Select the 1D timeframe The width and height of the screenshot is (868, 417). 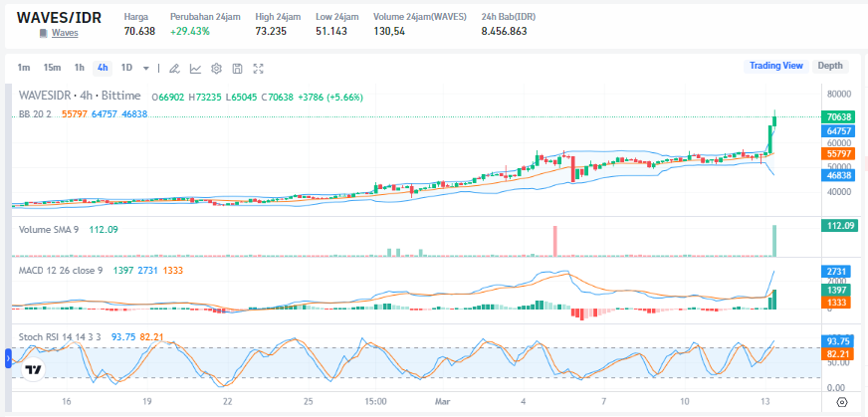coord(126,68)
